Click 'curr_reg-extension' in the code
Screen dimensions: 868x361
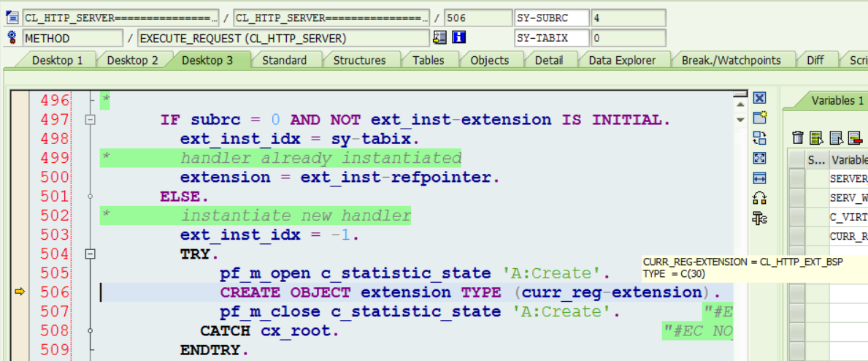coord(611,292)
